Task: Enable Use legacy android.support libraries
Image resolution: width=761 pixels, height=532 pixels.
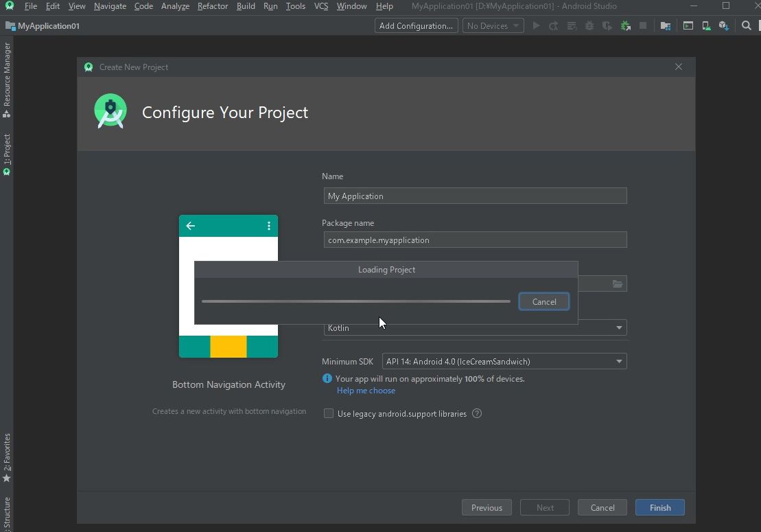Action: pos(329,413)
